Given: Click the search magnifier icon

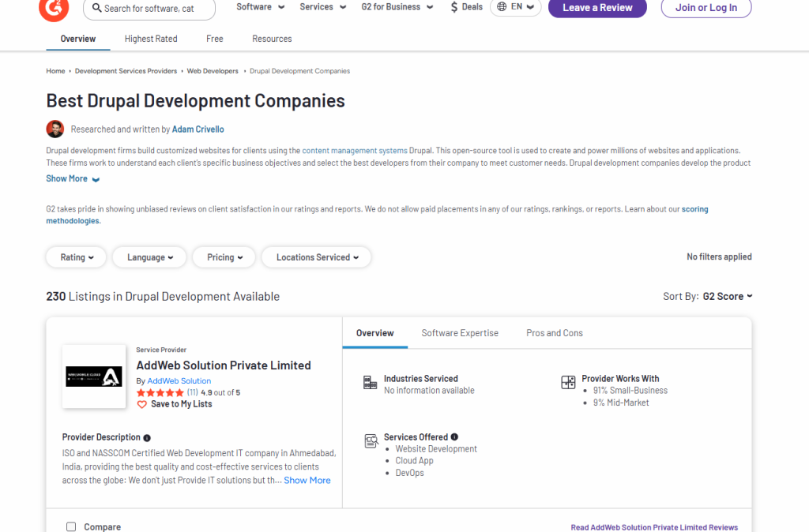Looking at the screenshot, I should click(x=96, y=9).
